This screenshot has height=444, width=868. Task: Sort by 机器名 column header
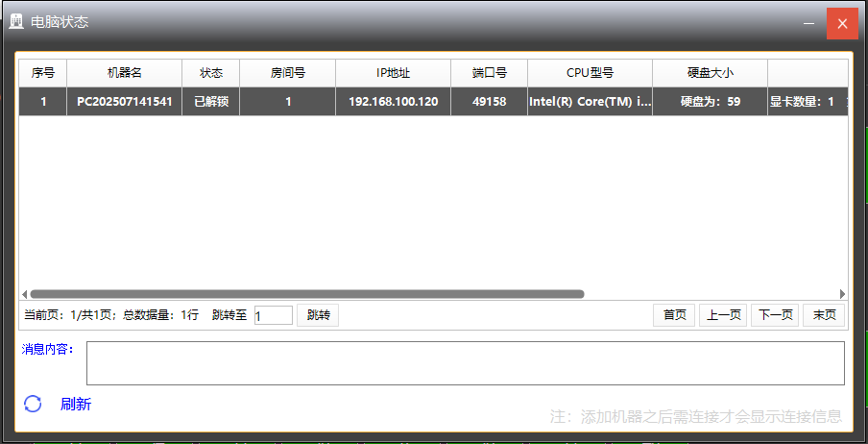coord(124,73)
